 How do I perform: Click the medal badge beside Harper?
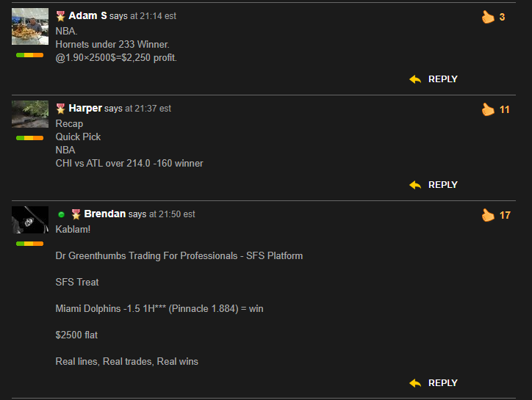pyautogui.click(x=60, y=109)
